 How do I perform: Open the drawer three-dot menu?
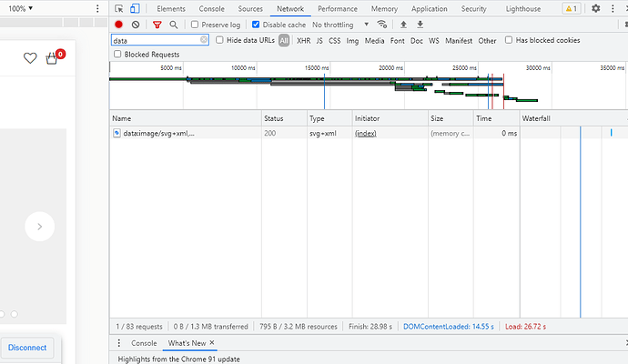[119, 343]
